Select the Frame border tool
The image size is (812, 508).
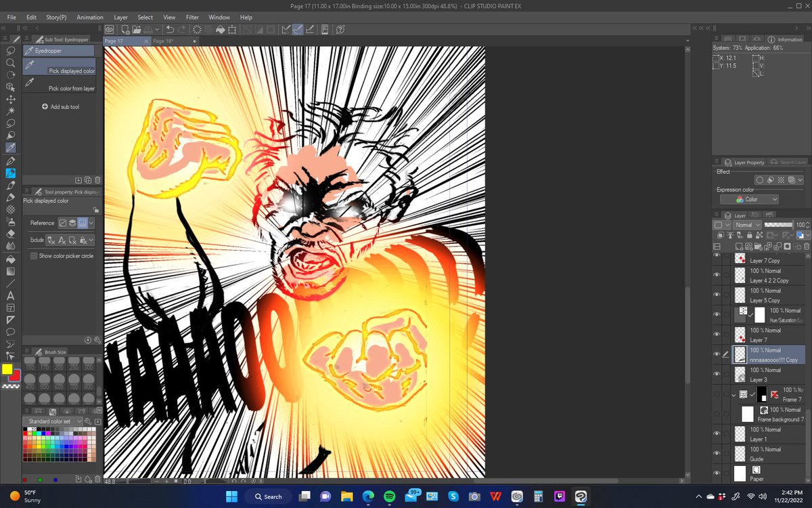point(11,308)
